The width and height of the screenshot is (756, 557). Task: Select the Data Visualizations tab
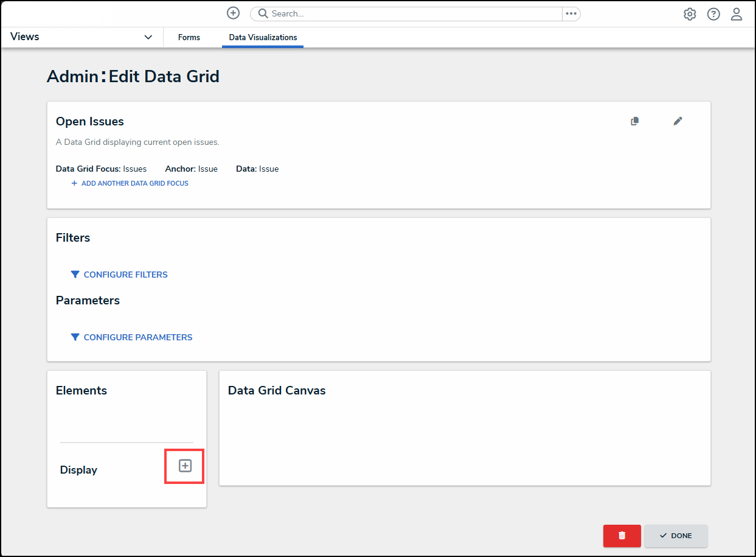(x=263, y=37)
